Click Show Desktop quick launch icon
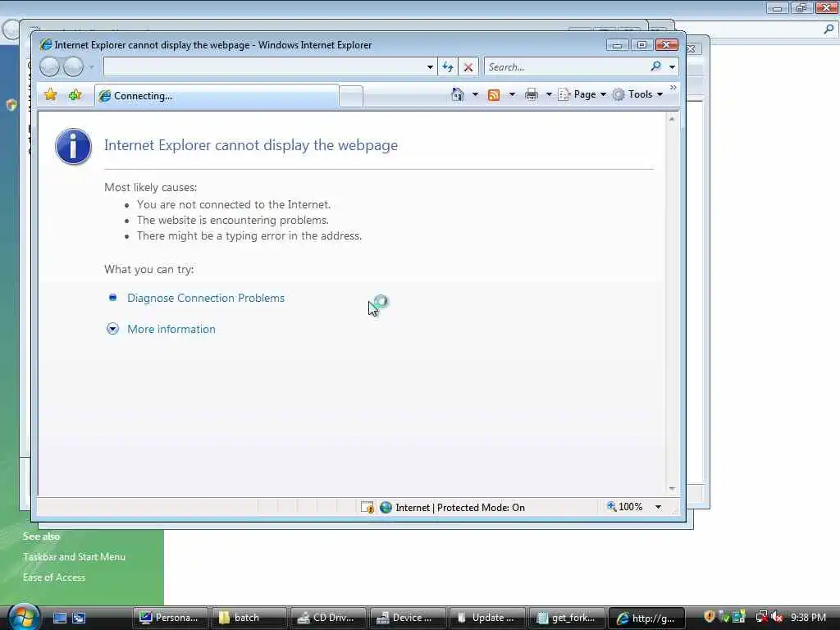 coord(59,618)
